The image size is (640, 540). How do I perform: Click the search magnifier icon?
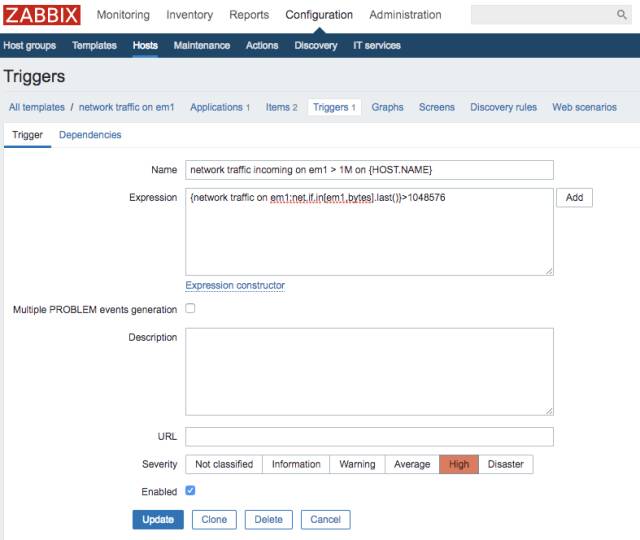tap(621, 15)
